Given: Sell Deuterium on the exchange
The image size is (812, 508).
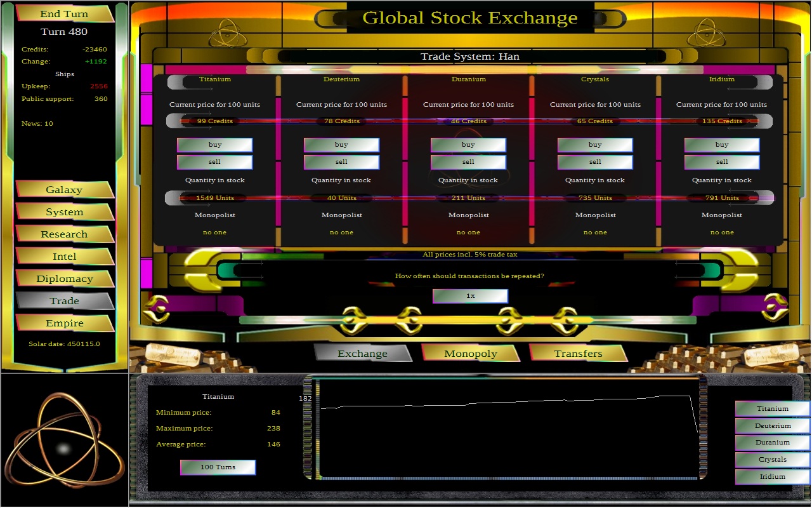Looking at the screenshot, I should [341, 162].
